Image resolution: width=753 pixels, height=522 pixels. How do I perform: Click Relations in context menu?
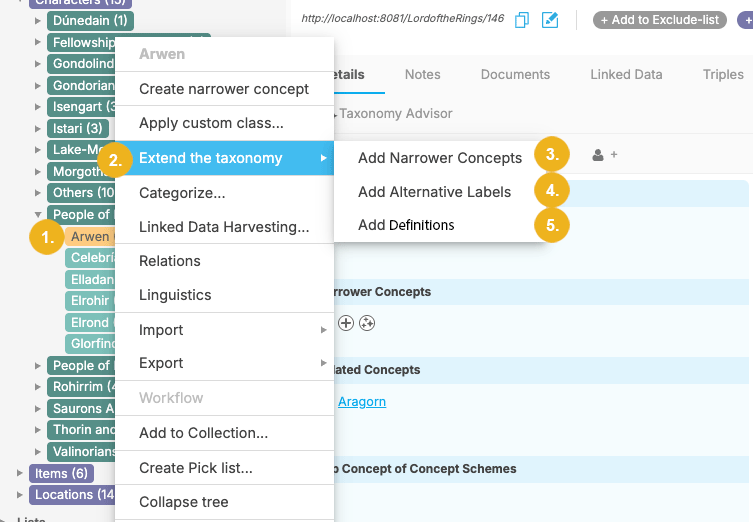[x=224, y=261]
